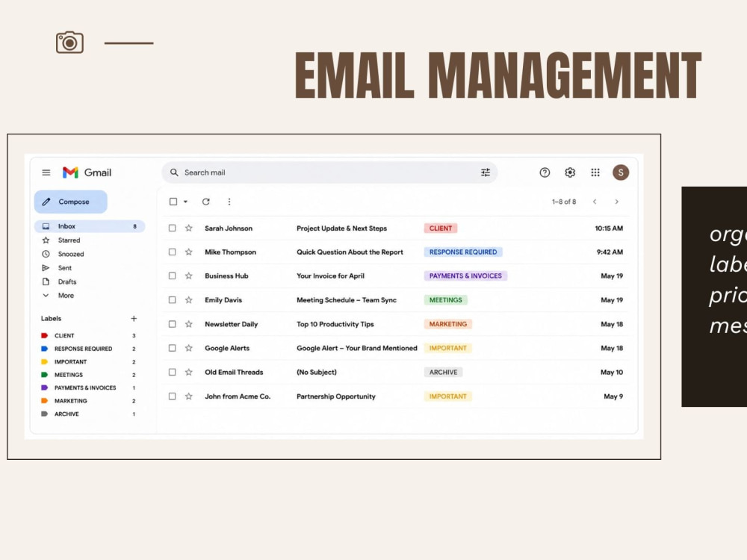This screenshot has width=747, height=560.
Task: Click the orange MARKETING email tag
Action: coord(447,324)
